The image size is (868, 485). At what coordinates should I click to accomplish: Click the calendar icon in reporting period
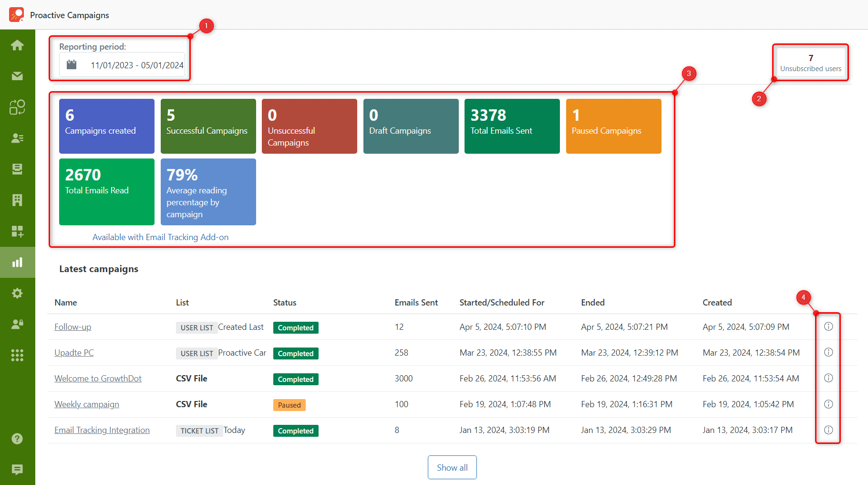click(72, 64)
